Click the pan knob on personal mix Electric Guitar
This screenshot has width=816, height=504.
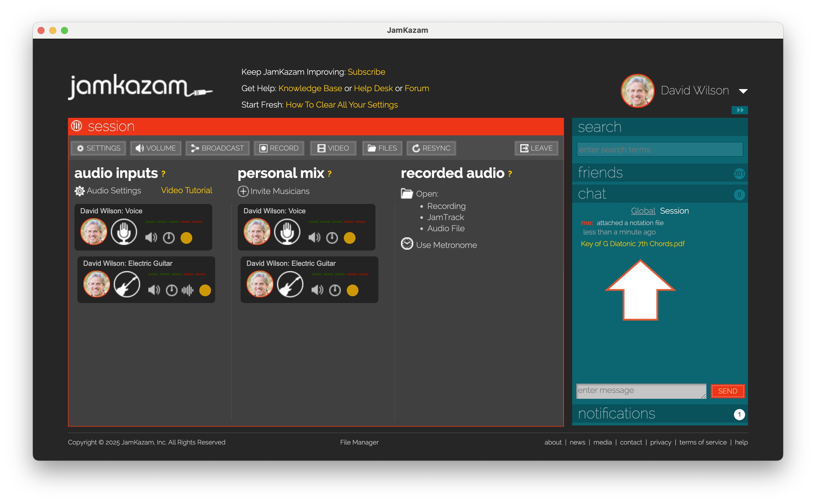pyautogui.click(x=335, y=290)
